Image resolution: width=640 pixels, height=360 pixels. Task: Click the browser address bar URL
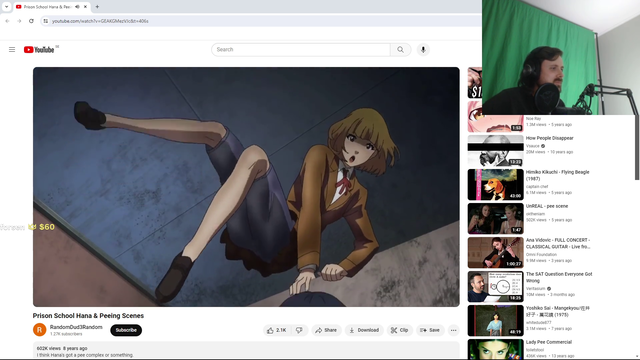click(x=100, y=21)
